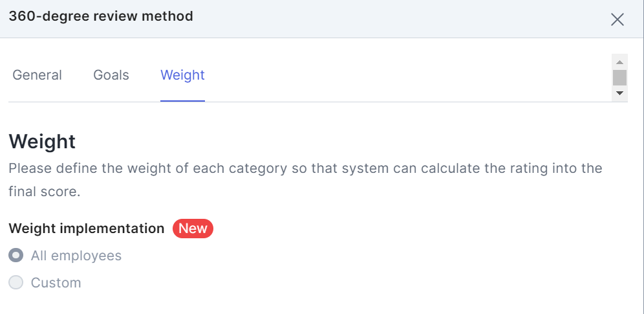Click the weight description paragraph text

[305, 169]
